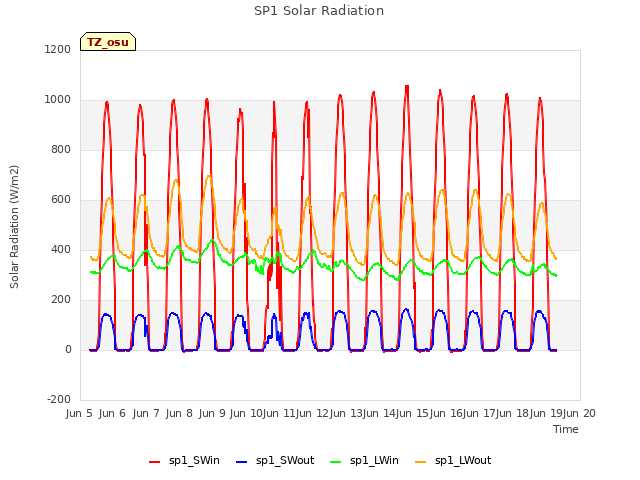Click the 200 y-axis tick label
Viewport: 640px width, 480px height.
[x=61, y=300]
